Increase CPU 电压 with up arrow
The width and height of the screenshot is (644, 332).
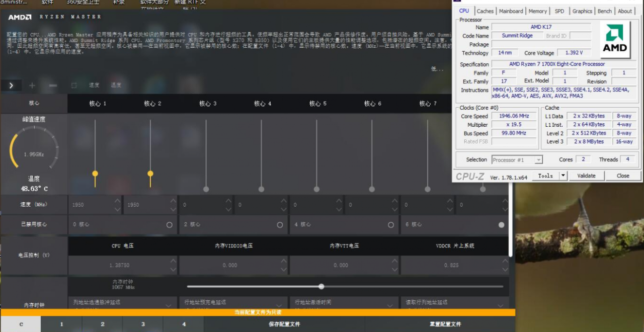coord(173,261)
